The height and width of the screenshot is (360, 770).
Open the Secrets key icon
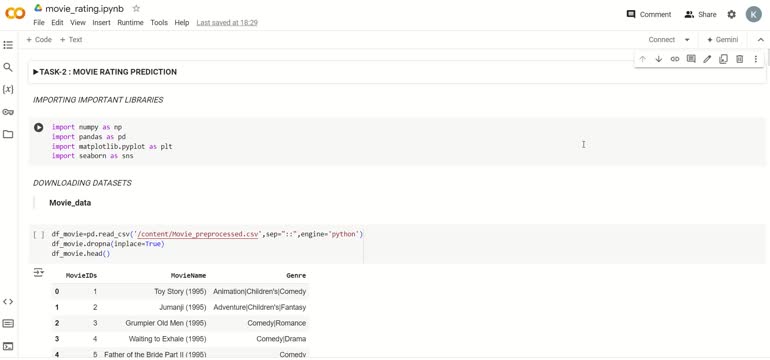pyautogui.click(x=8, y=112)
